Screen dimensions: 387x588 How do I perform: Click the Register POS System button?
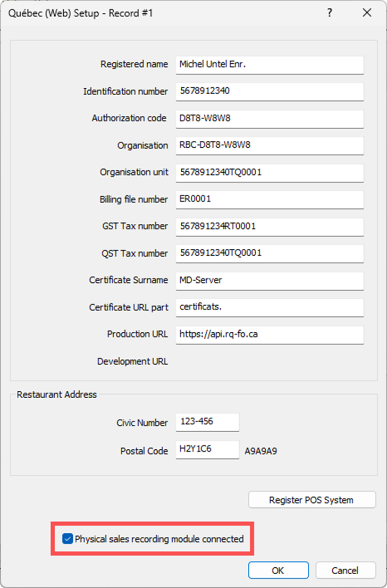click(x=312, y=500)
